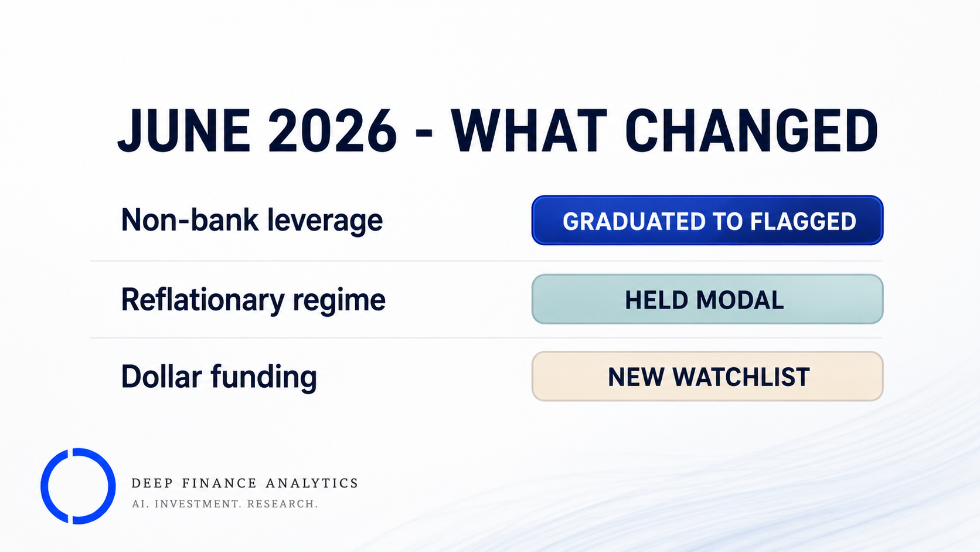Click the Non-bank leverage label
The height and width of the screenshot is (552, 980).
(x=252, y=221)
